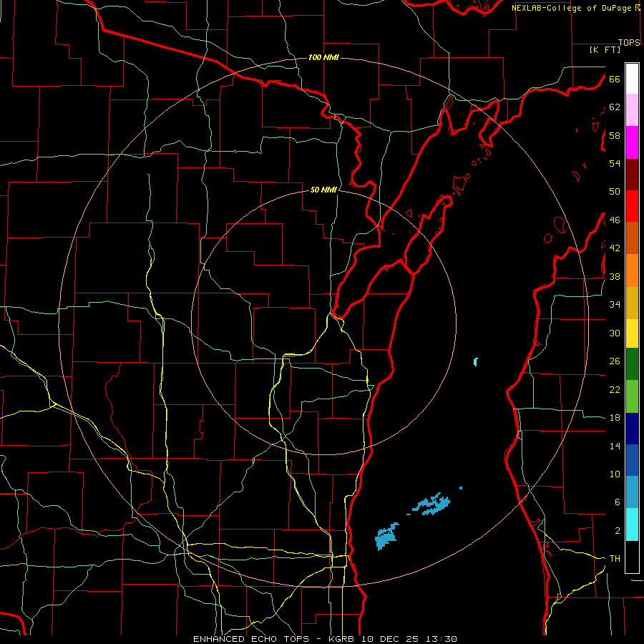Viewport: 644px width, 644px height.
Task: Click the medium blue legend swatch
Action: pyautogui.click(x=632, y=460)
